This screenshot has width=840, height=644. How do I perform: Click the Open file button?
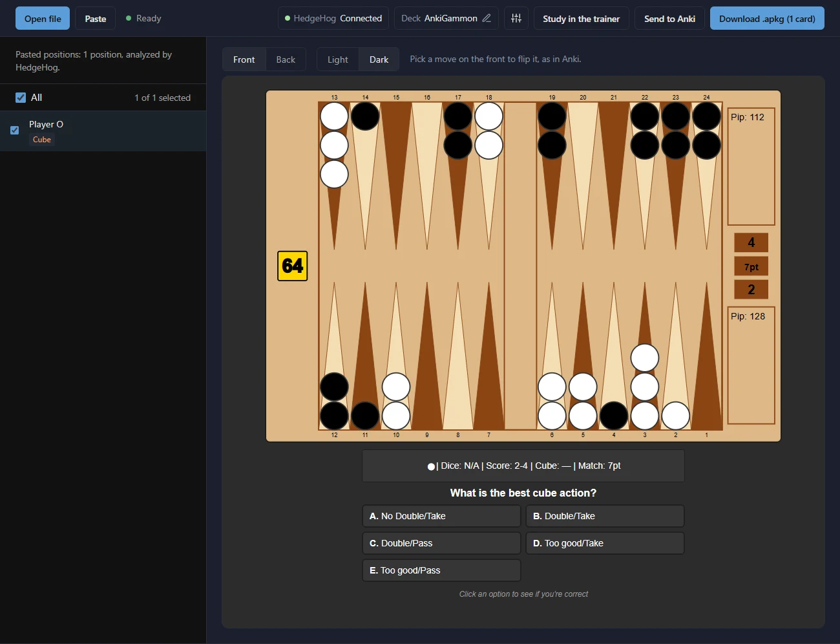(x=43, y=18)
